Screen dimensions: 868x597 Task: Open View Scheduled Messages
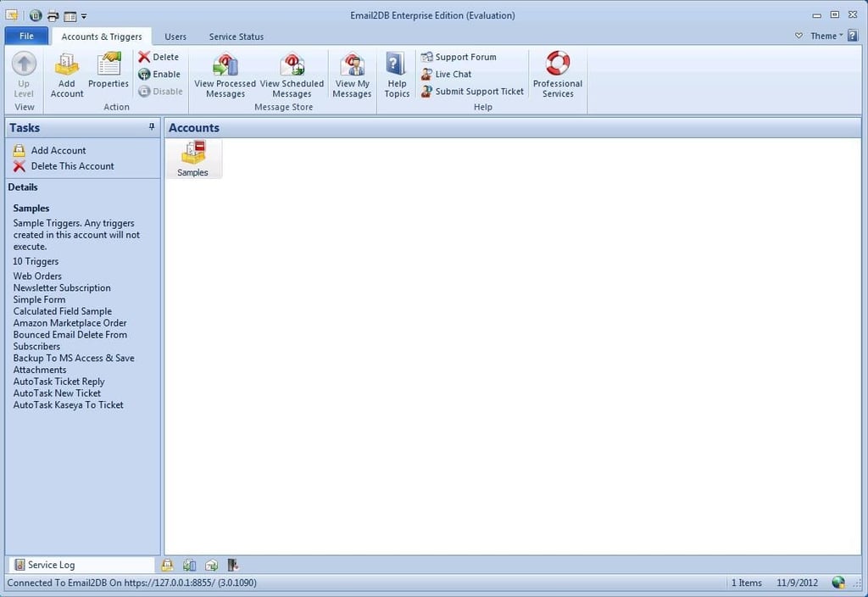(292, 75)
